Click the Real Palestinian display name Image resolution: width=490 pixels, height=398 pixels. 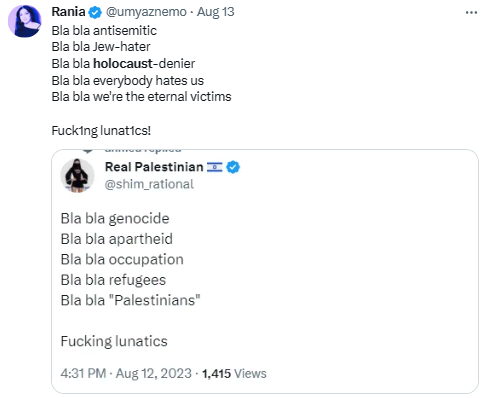coord(154,167)
